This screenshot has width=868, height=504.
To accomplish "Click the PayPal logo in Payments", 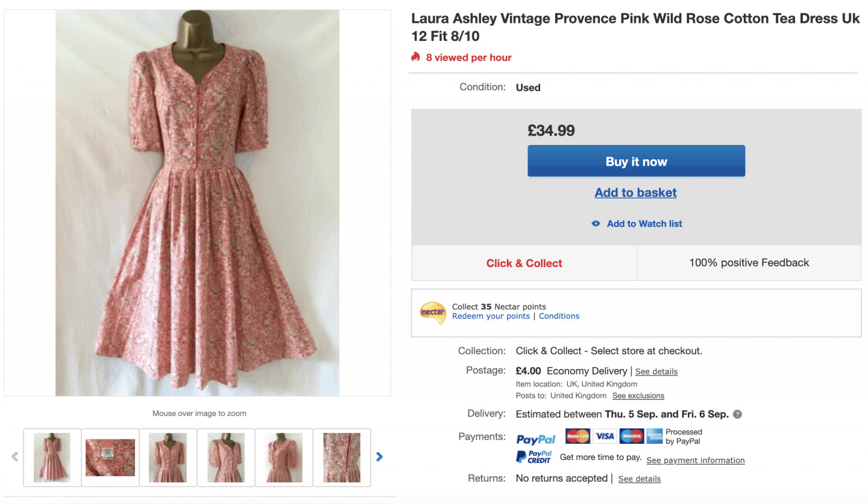I will (536, 439).
